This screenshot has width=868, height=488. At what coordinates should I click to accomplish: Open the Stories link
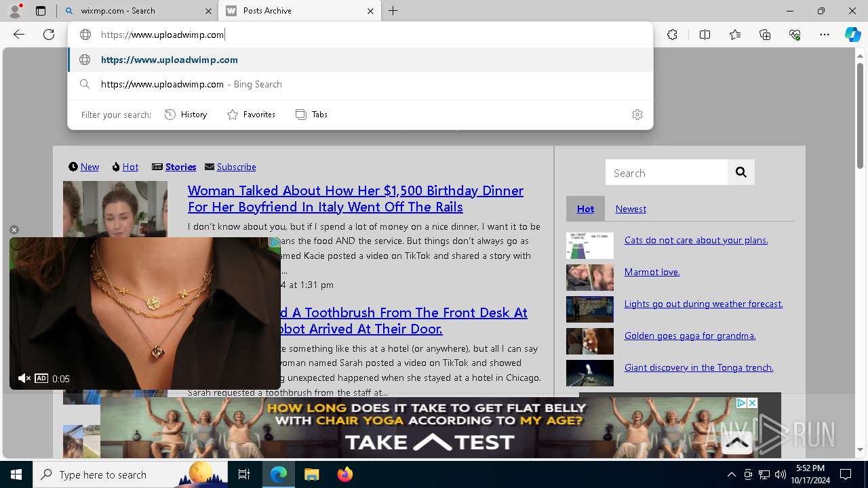[x=180, y=167]
